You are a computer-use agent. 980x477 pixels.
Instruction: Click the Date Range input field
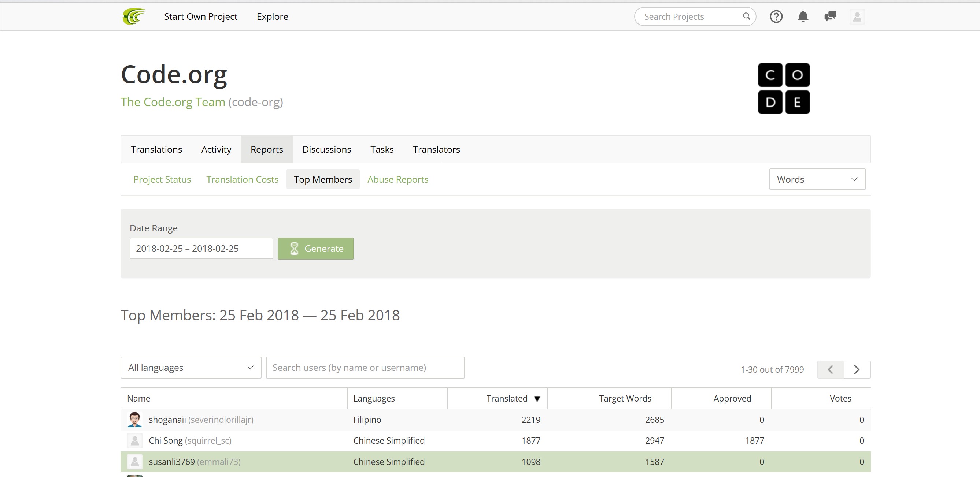(201, 249)
